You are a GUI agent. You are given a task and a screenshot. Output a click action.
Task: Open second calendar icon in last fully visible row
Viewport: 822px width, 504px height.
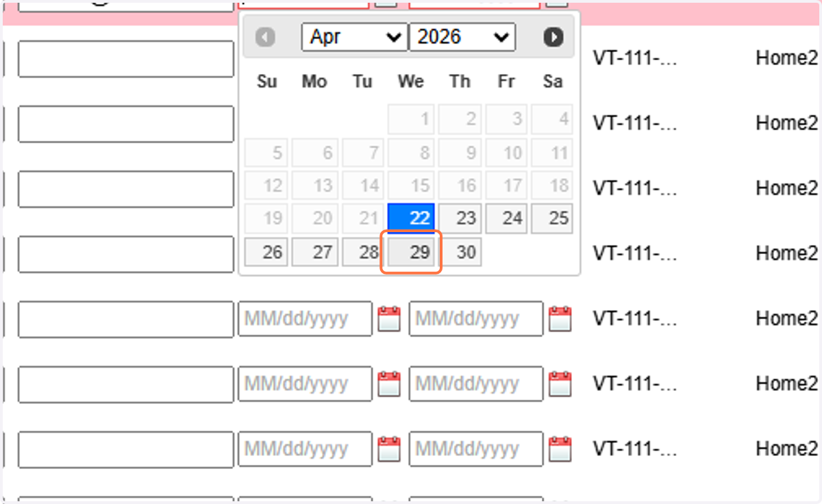560,449
